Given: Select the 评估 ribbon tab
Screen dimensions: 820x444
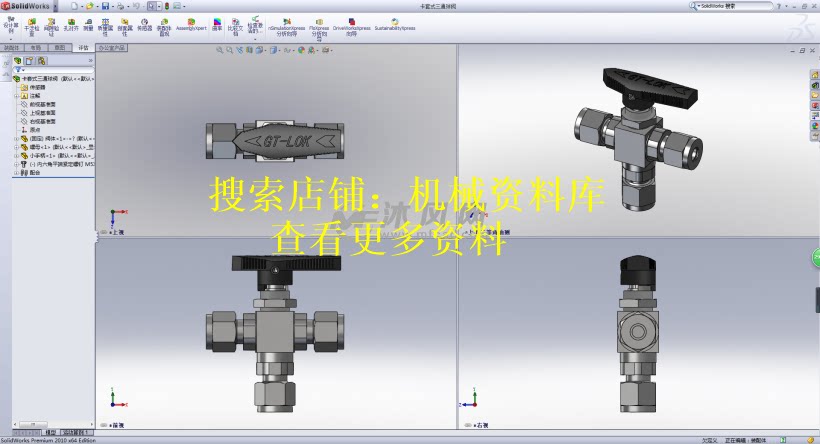Looking at the screenshot, I should tap(84, 48).
